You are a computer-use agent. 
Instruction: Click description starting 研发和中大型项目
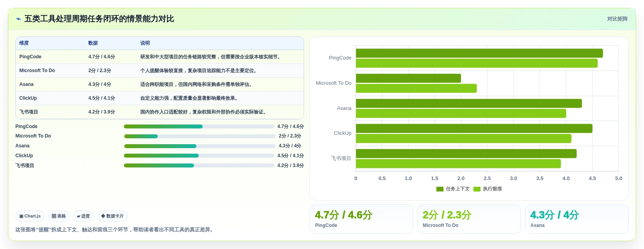pyautogui.click(x=211, y=57)
